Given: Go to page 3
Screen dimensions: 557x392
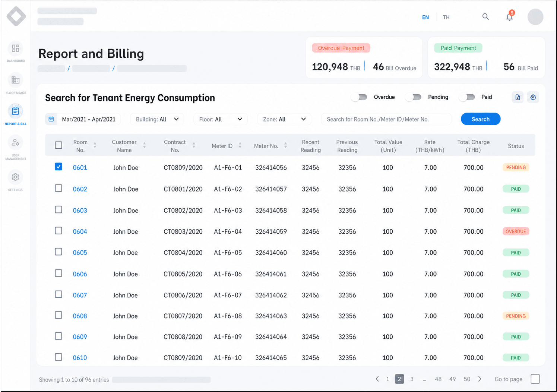Looking at the screenshot, I should 412,379.
